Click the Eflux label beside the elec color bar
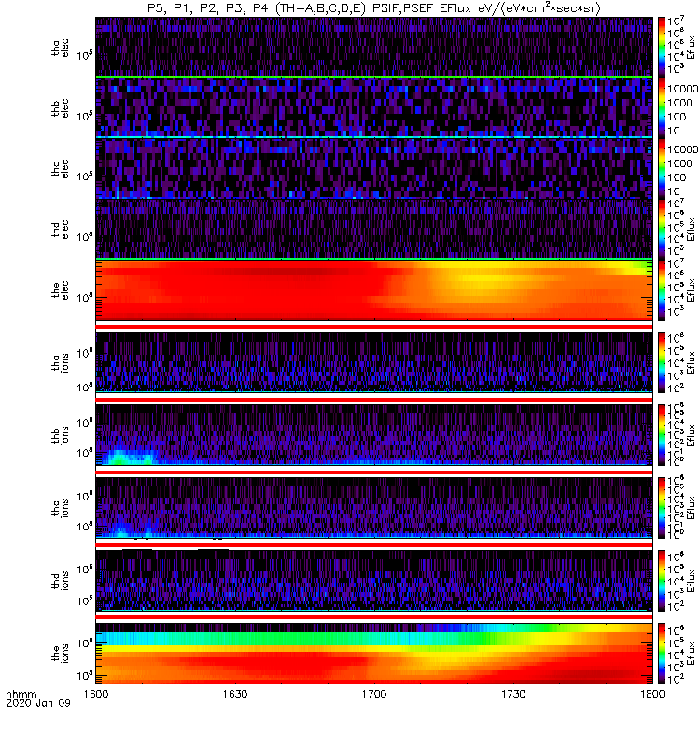The image size is (700, 747). (x=691, y=290)
